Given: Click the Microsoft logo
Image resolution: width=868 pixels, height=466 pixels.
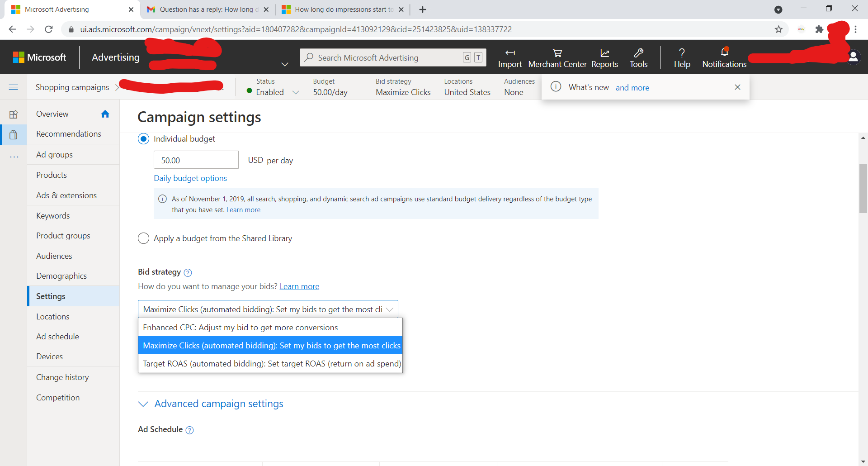Looking at the screenshot, I should click(40, 57).
